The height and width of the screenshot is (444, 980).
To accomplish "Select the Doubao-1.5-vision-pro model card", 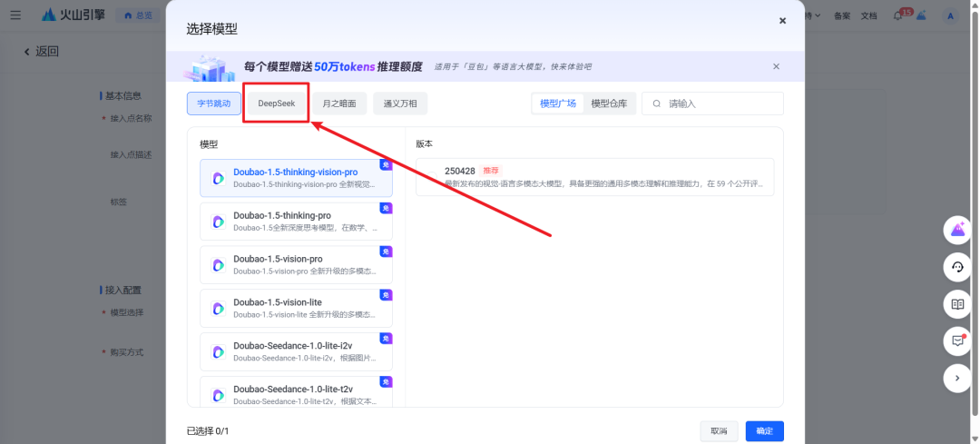I will (x=296, y=265).
